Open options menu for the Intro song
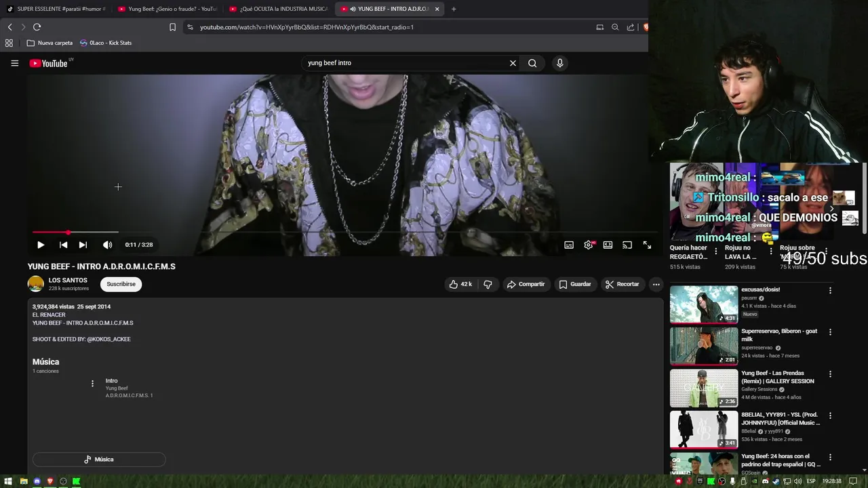Image resolution: width=868 pixels, height=488 pixels. pyautogui.click(x=92, y=384)
